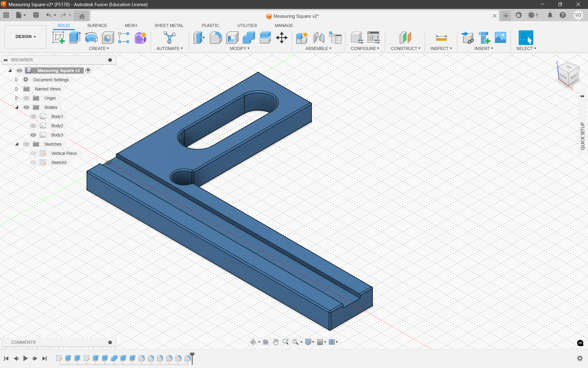Select the Move/Copy tool icon
Screen dimensions: 588x368
coord(281,38)
